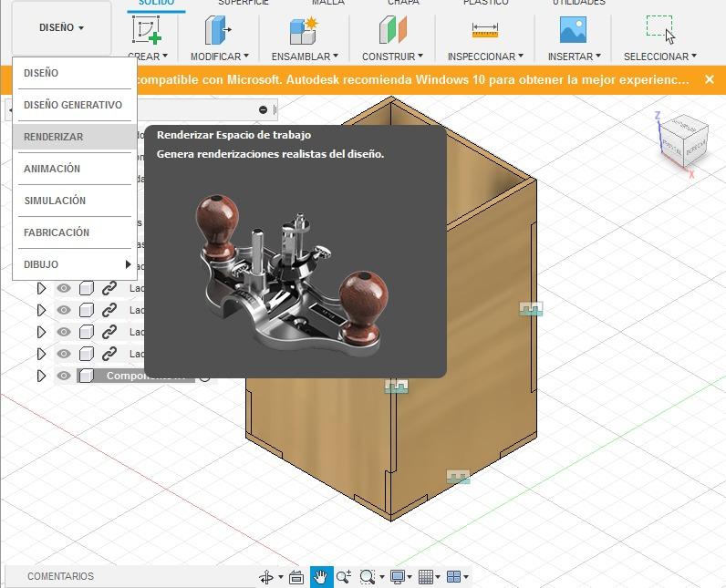Select SIMULACIÓN workspace
The image size is (726, 588).
[75, 201]
